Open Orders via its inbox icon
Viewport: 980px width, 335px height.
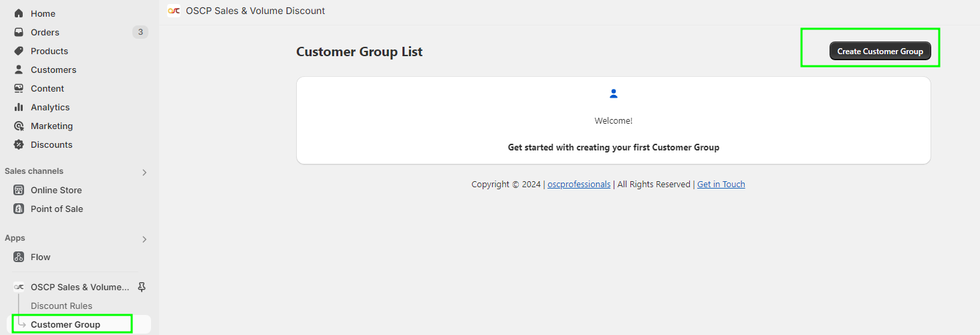coord(19,32)
